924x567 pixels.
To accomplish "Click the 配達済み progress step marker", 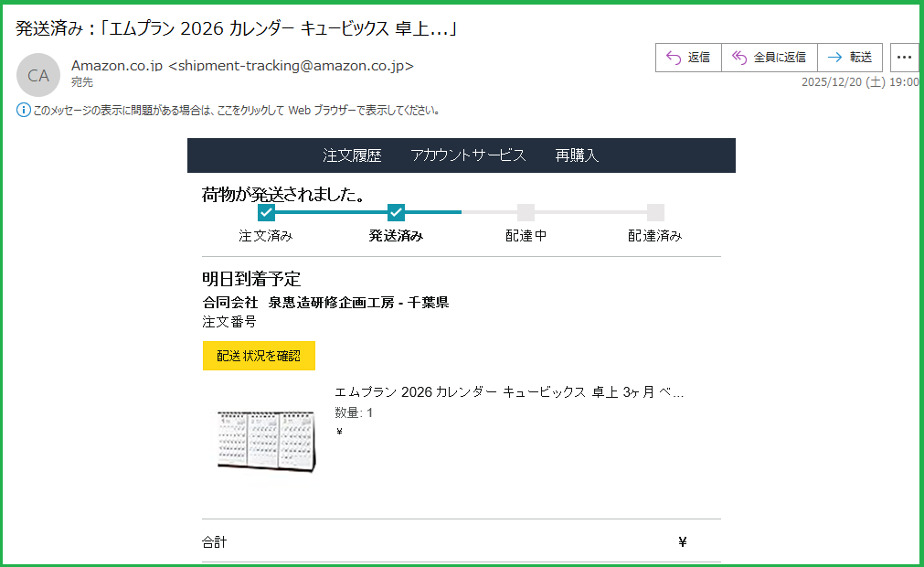I will tap(655, 213).
